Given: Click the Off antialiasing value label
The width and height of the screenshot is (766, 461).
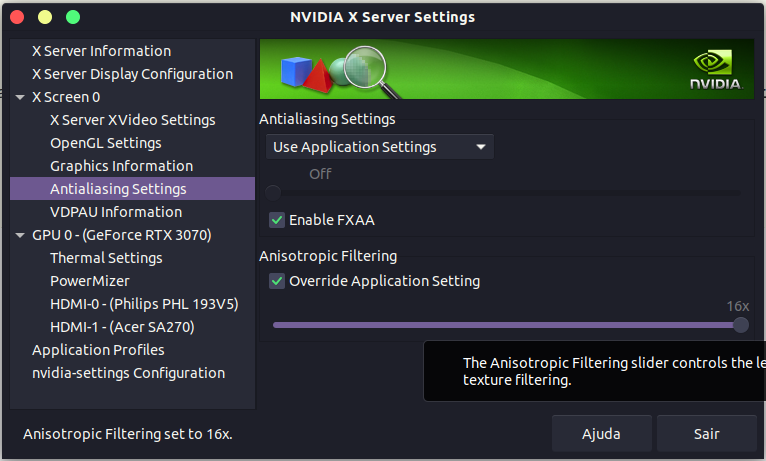Looking at the screenshot, I should click(320, 174).
